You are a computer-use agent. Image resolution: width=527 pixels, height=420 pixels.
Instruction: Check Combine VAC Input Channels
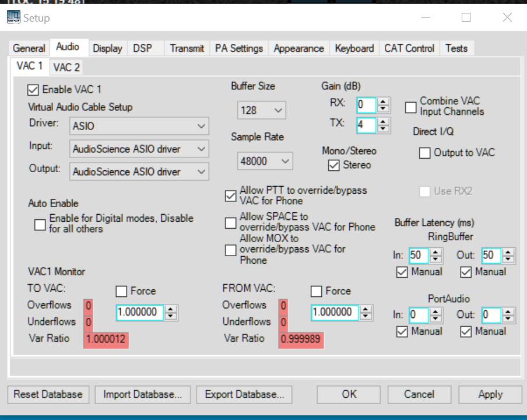point(410,106)
